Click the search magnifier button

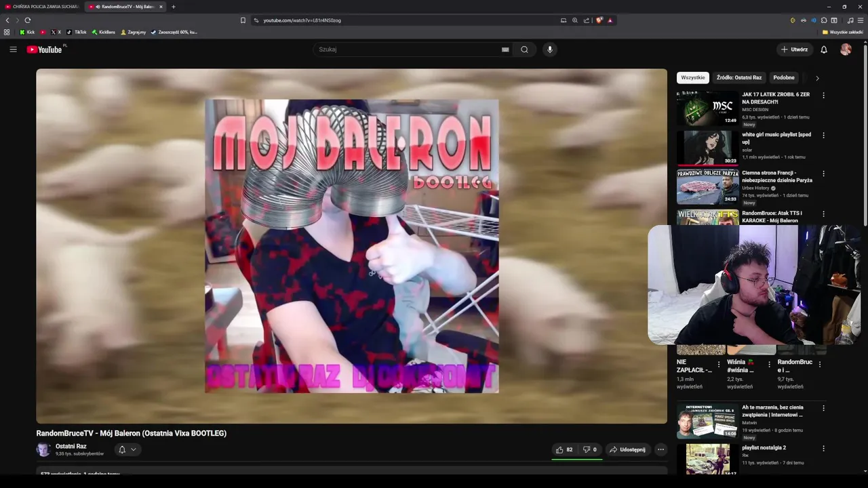tap(524, 49)
